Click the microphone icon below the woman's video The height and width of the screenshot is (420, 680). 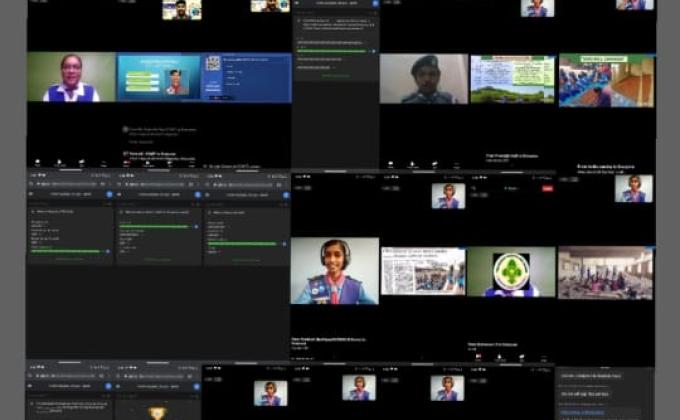(37, 162)
